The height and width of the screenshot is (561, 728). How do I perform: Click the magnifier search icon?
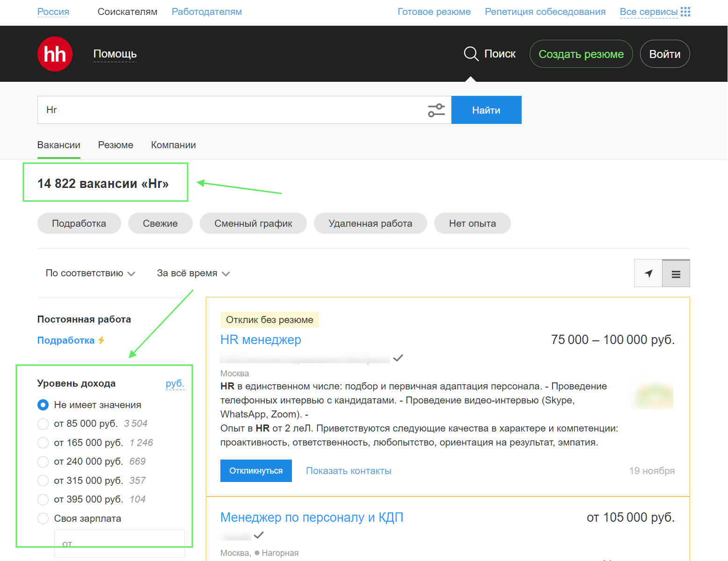tap(471, 54)
